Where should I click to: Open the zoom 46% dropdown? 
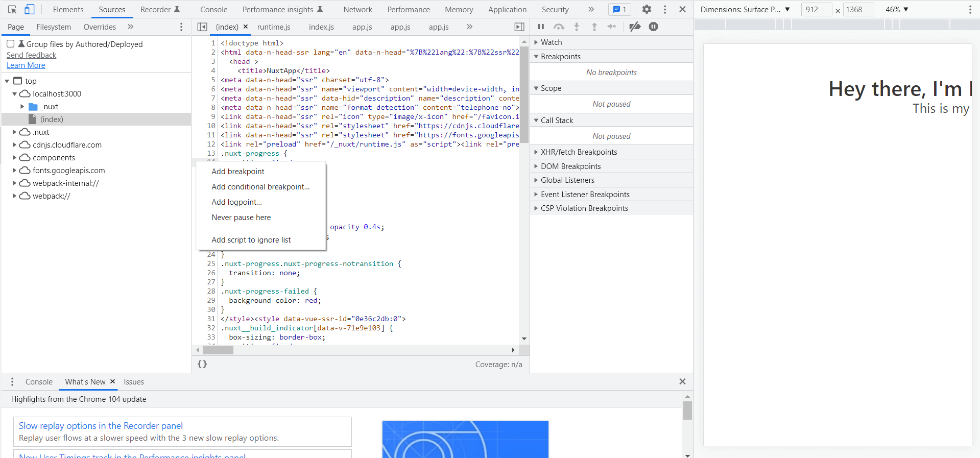click(x=897, y=9)
